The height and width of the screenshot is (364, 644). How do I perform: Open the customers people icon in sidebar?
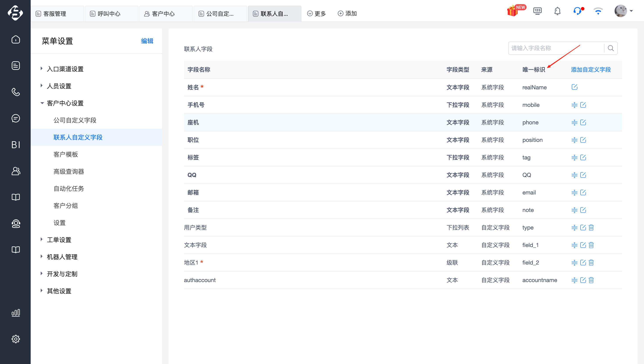(x=16, y=171)
